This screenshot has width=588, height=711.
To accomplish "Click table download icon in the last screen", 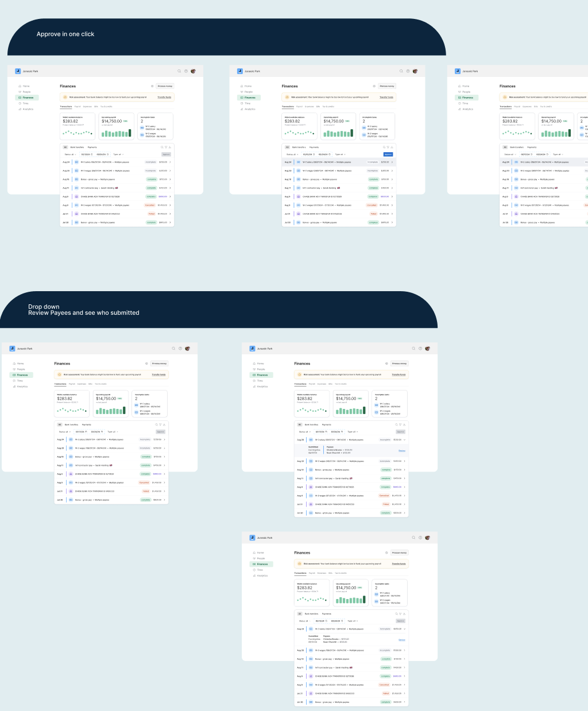I will (x=404, y=613).
